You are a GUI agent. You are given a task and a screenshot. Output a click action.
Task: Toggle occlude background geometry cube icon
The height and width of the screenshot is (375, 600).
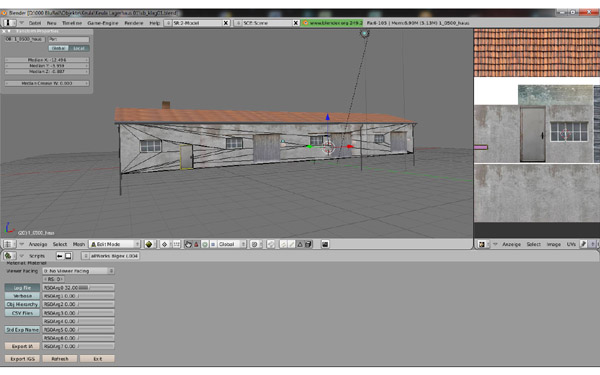[x=308, y=244]
